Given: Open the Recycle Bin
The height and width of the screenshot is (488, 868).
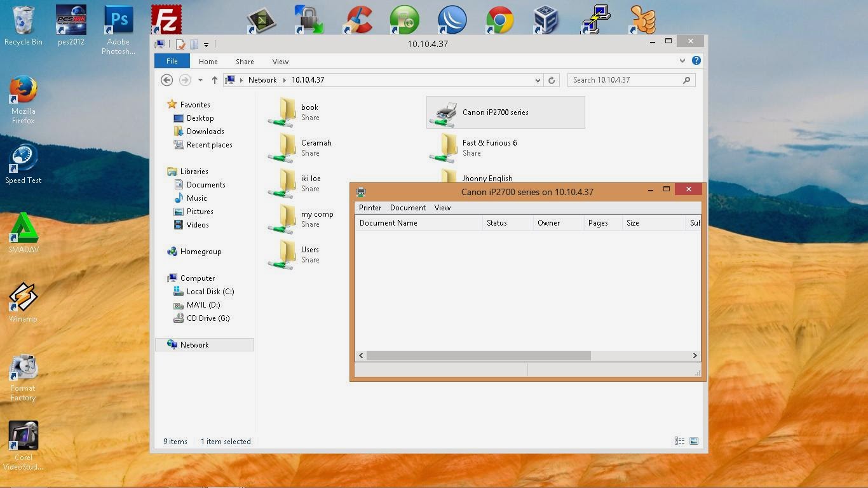Looking at the screenshot, I should point(23,19).
